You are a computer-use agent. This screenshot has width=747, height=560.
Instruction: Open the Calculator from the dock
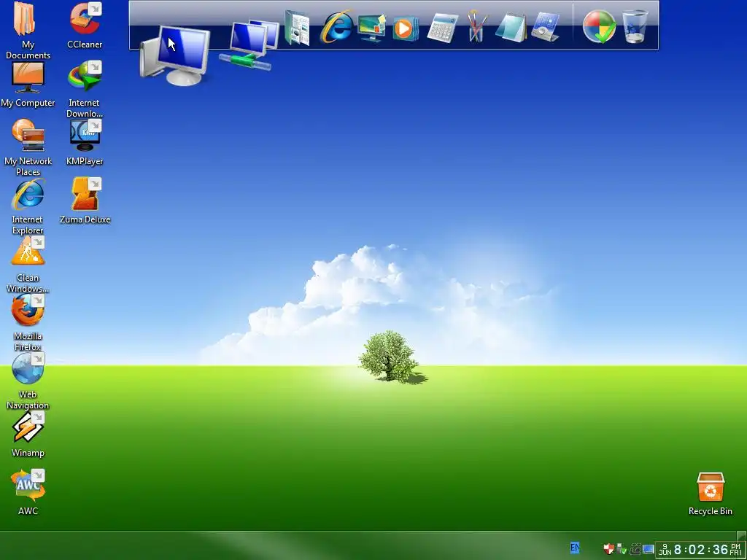coord(442,28)
